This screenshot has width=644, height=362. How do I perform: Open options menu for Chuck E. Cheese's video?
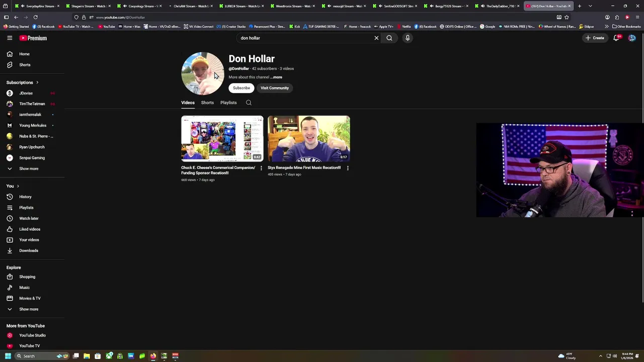tap(261, 168)
